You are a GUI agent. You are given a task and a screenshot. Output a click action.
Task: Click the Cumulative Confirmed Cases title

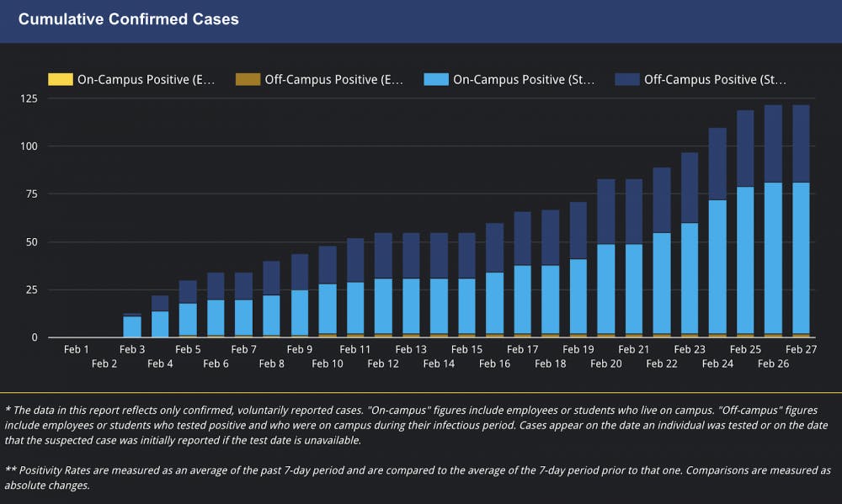click(x=129, y=19)
